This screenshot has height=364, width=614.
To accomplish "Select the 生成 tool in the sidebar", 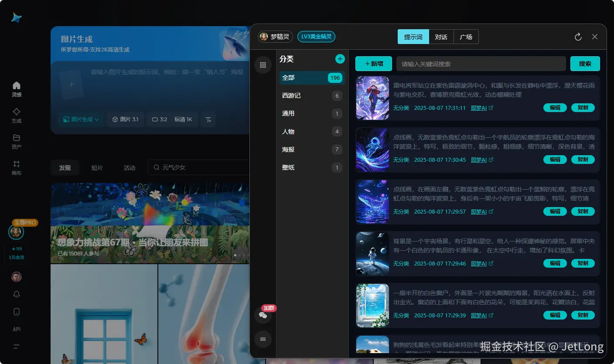I will (16, 115).
